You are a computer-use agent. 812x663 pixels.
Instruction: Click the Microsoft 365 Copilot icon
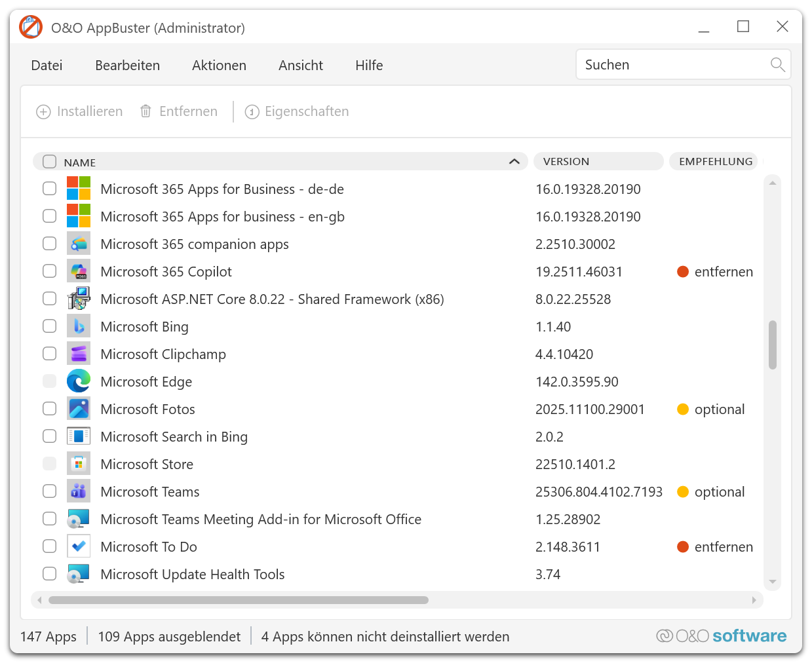point(79,271)
